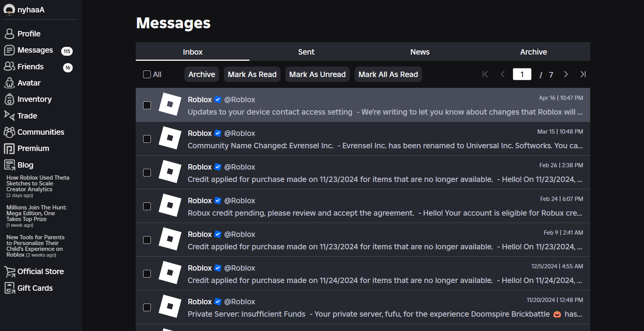Toggle the All messages checkbox
This screenshot has width=644, height=331.
147,74
